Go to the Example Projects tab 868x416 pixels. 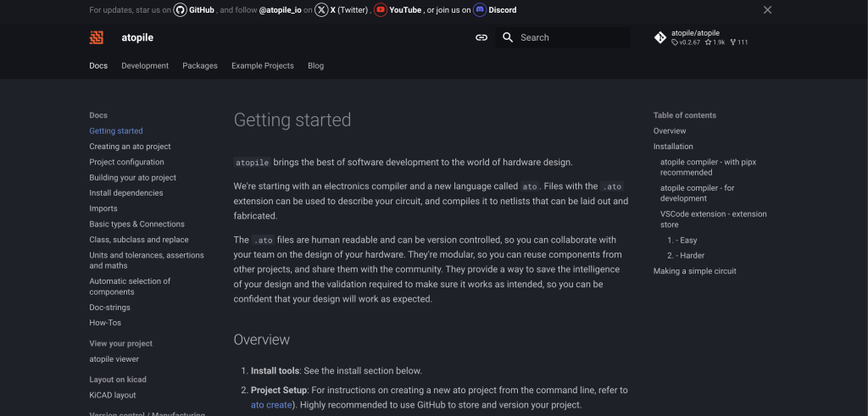[263, 65]
